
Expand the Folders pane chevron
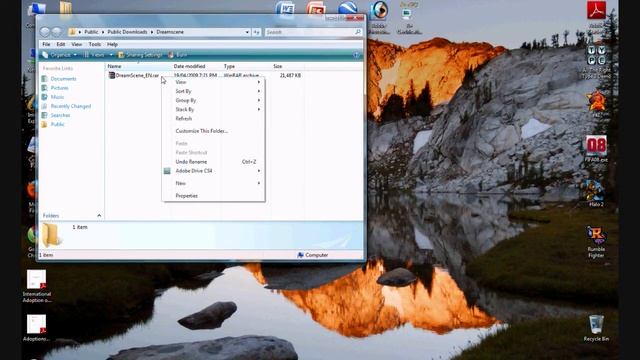click(99, 216)
